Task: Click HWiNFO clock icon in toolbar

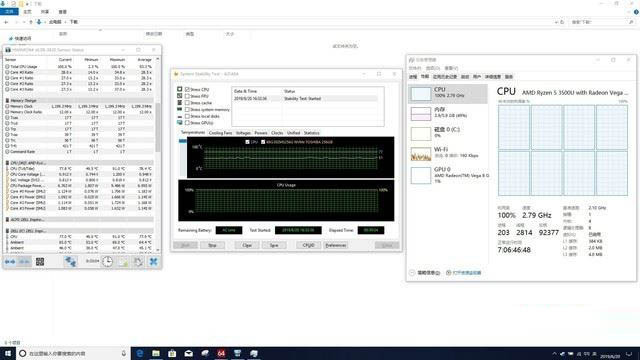Action: coord(107,262)
